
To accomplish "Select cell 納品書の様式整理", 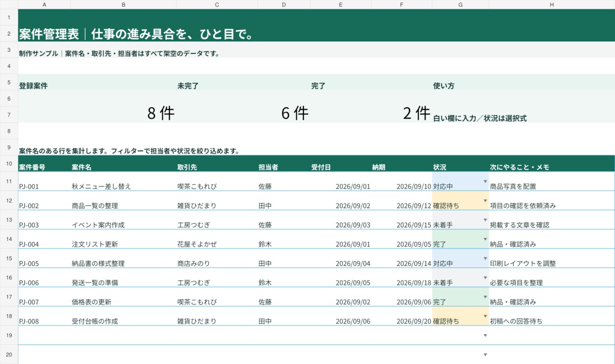I will 124,259.
